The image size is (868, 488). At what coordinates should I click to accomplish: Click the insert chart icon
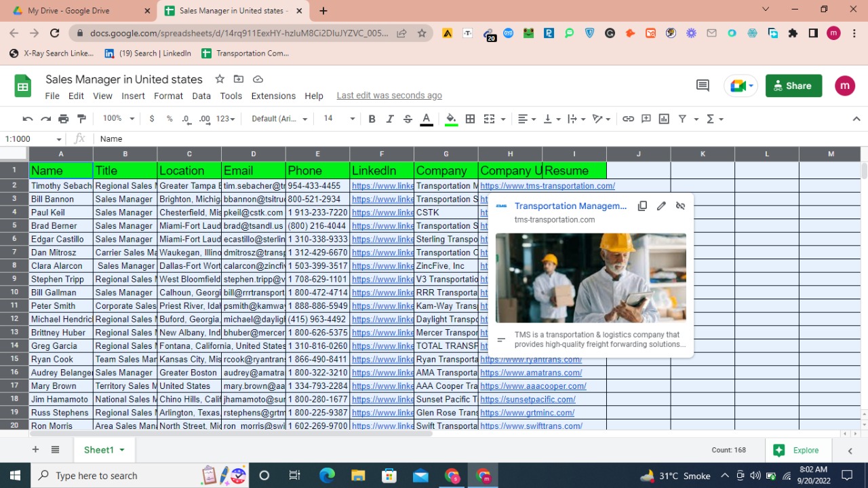click(664, 119)
